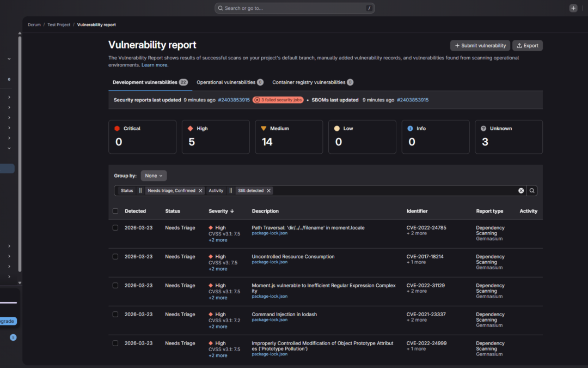The height and width of the screenshot is (368, 588).
Task: Click the High diamond icon in the CVE-2021-23337 row
Action: pos(211,315)
